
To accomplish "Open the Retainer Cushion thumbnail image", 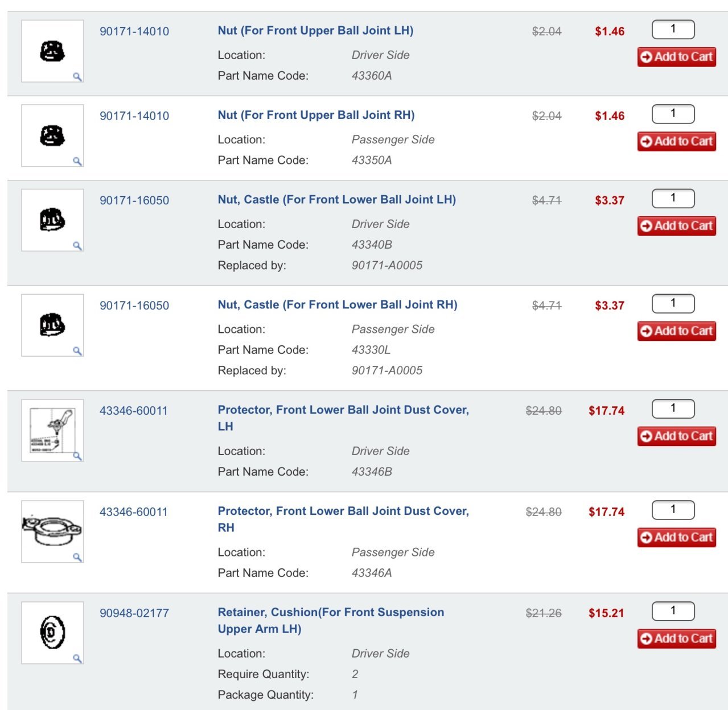I will [52, 633].
